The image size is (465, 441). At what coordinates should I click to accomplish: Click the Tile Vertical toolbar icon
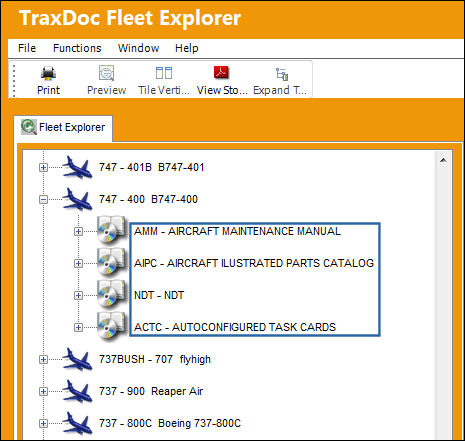click(x=164, y=73)
